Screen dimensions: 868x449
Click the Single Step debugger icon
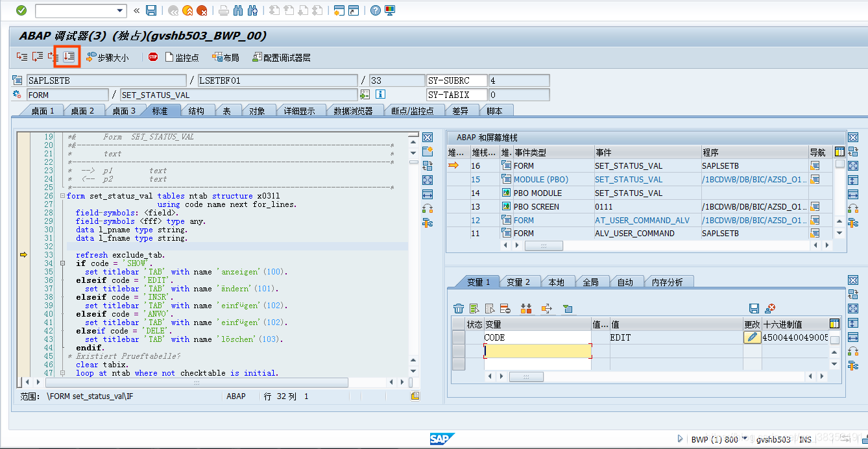click(22, 57)
